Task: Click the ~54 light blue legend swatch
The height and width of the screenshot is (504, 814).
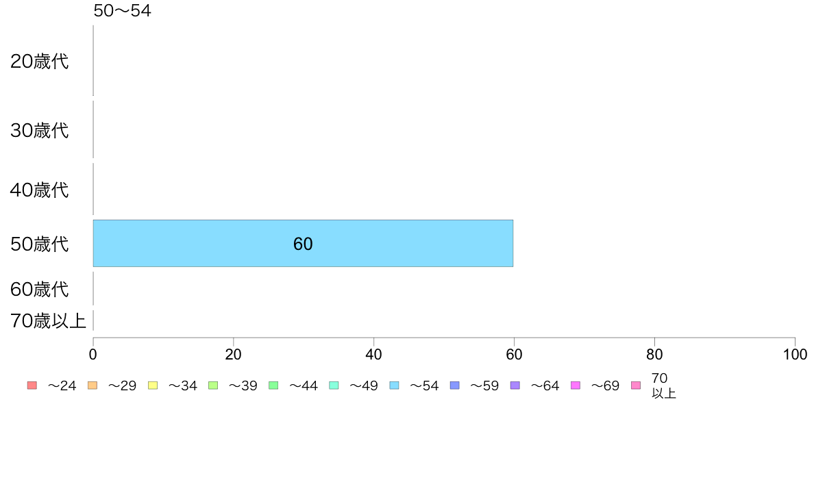Action: (395, 385)
